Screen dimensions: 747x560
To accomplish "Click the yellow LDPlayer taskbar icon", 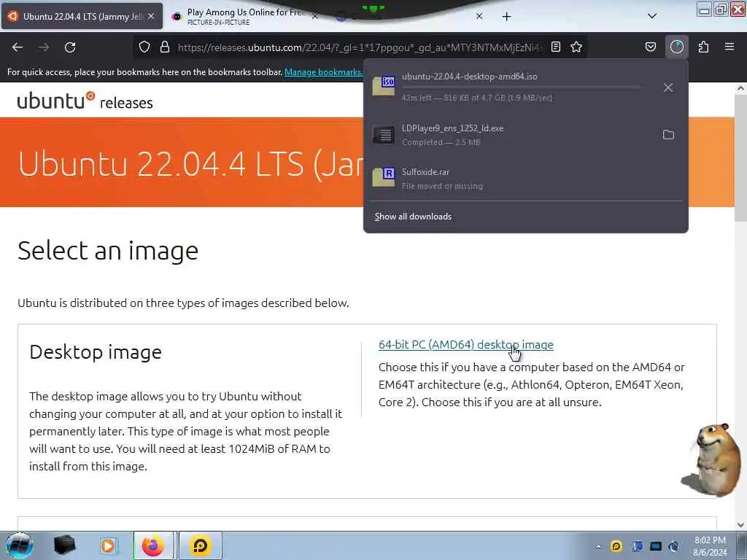I will click(x=201, y=545).
